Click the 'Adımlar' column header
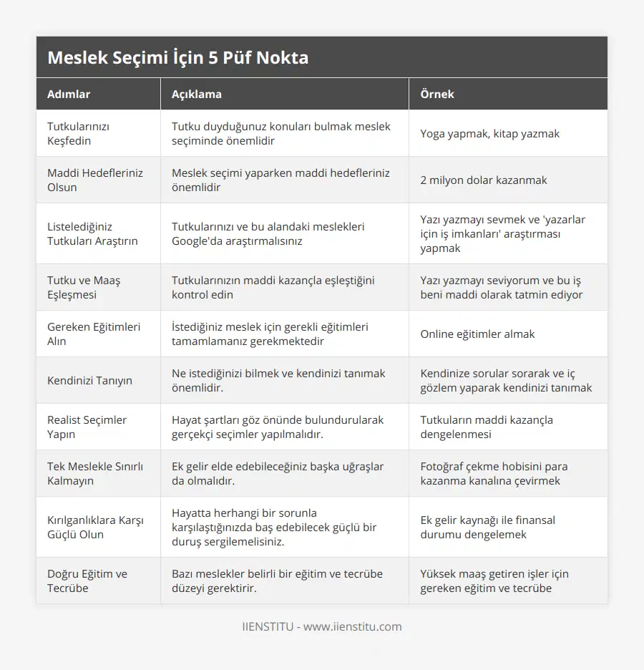 coord(69,94)
